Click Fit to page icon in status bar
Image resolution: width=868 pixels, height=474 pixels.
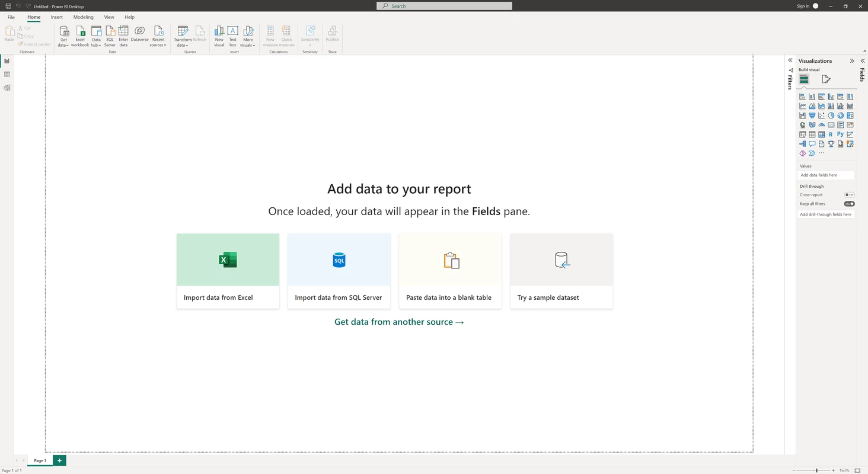857,470
